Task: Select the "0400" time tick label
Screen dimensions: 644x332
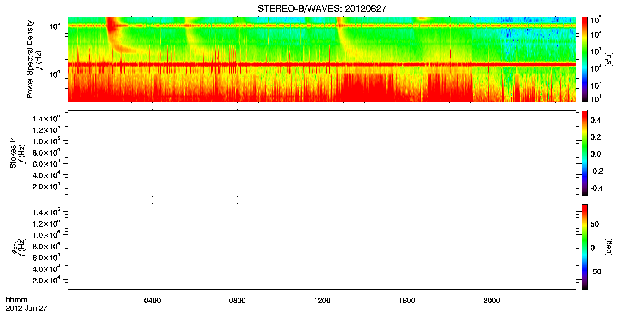Action: tap(152, 301)
